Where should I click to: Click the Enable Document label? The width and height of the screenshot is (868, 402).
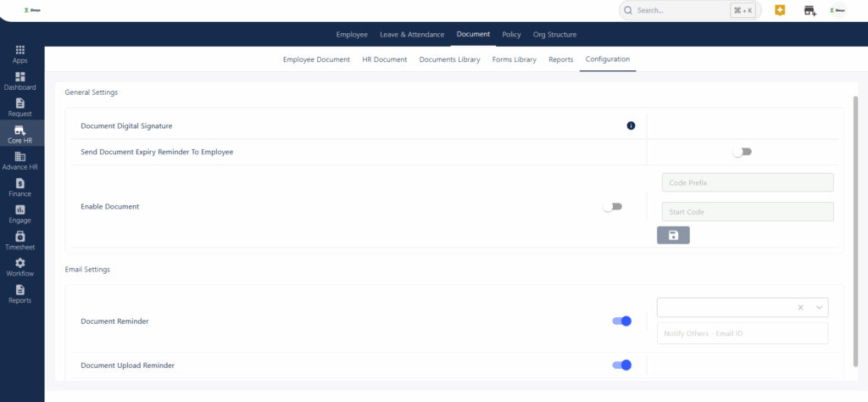point(109,207)
